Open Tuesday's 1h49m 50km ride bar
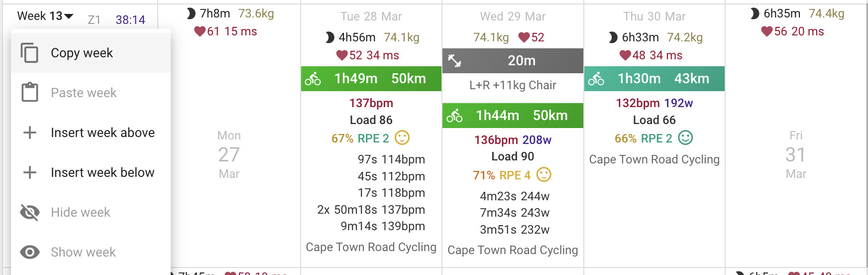This screenshot has height=275, width=868. pyautogui.click(x=371, y=79)
